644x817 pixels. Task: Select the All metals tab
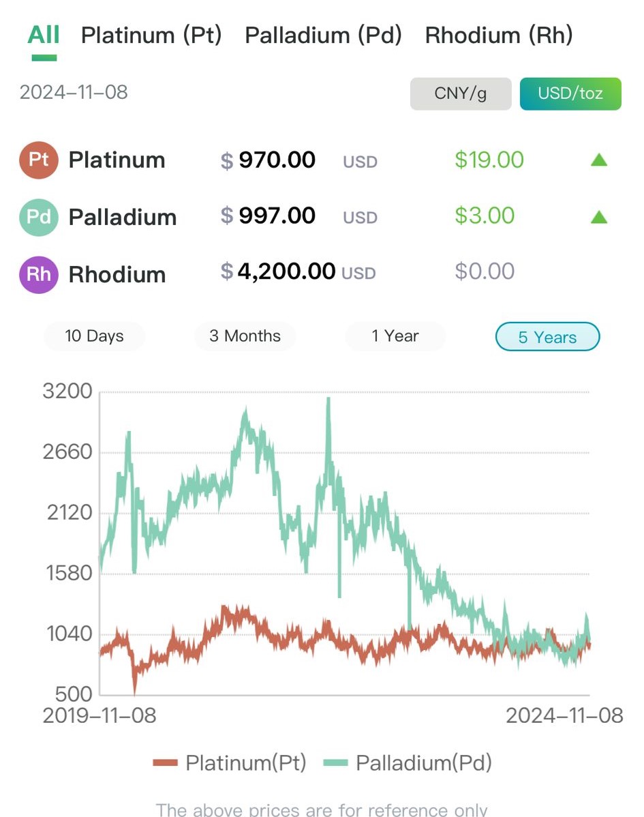point(44,35)
